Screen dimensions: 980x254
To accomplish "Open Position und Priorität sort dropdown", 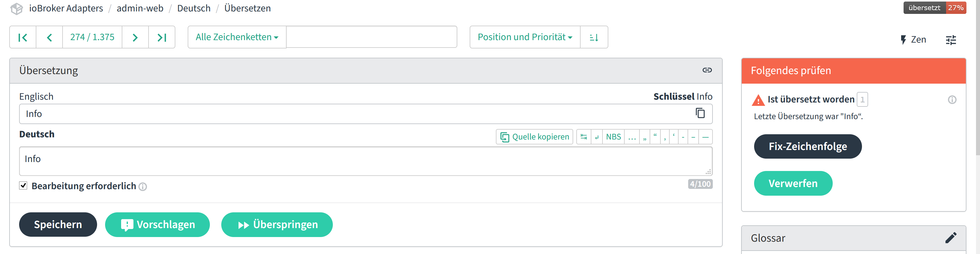I will tap(525, 37).
